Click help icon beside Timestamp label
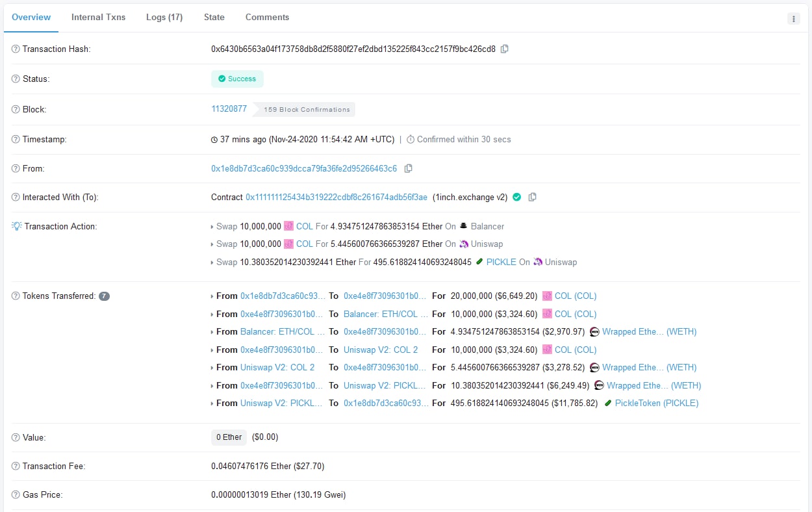This screenshot has height=512, width=812. click(x=16, y=140)
